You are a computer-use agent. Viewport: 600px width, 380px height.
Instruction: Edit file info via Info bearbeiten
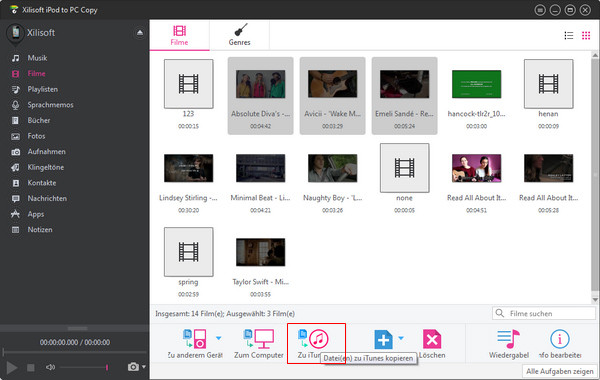[x=560, y=344]
